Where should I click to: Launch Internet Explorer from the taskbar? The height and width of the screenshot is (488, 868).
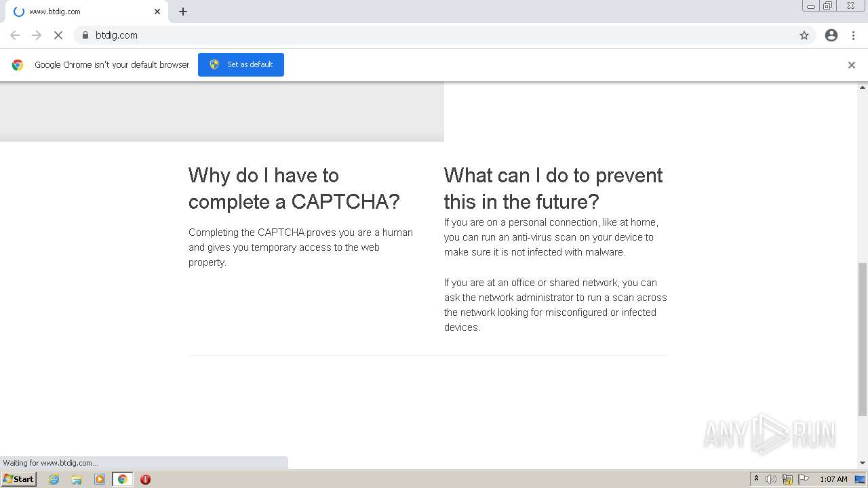click(x=54, y=479)
